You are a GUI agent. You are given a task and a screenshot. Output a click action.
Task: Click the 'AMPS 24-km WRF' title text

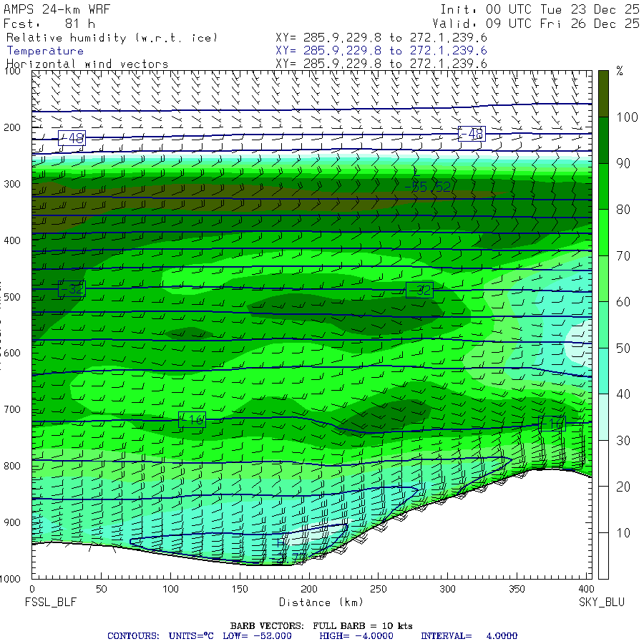pos(57,9)
